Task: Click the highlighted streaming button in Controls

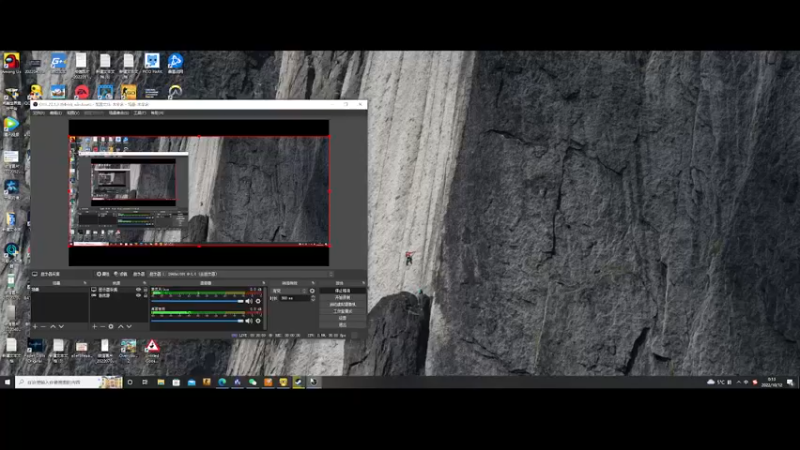Action: (x=342, y=291)
